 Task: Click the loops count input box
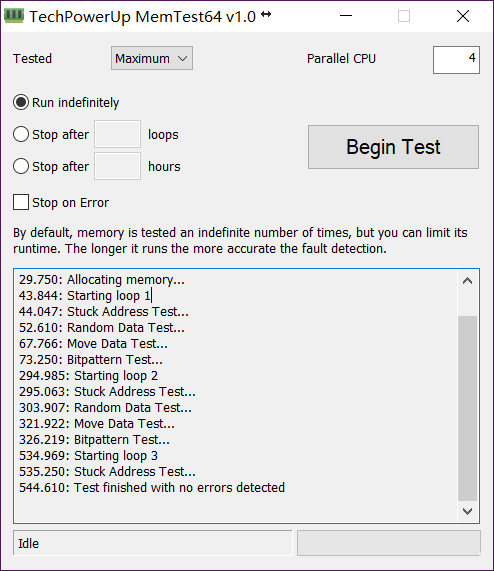pyautogui.click(x=117, y=134)
